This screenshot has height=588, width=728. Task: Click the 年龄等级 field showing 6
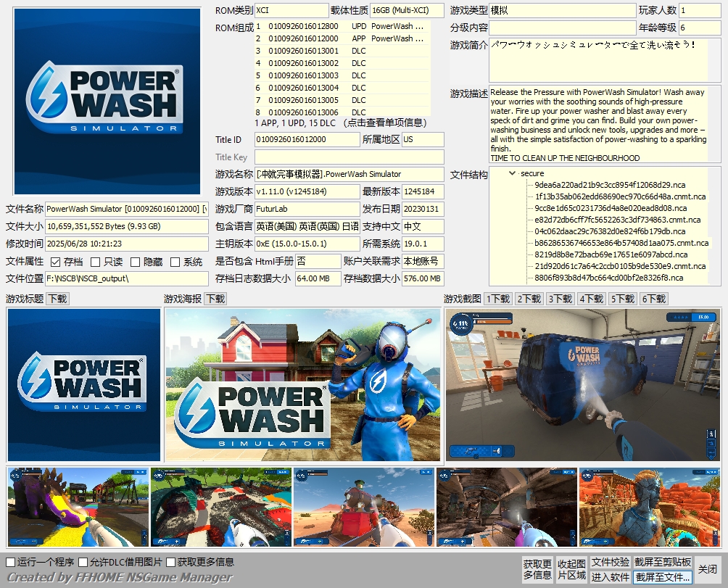(x=700, y=28)
